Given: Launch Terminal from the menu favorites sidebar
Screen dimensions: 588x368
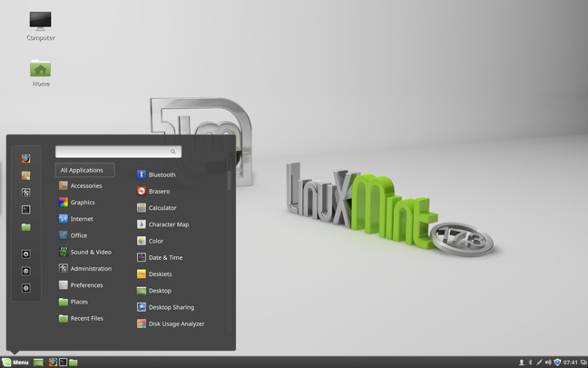Looking at the screenshot, I should coord(26,210).
